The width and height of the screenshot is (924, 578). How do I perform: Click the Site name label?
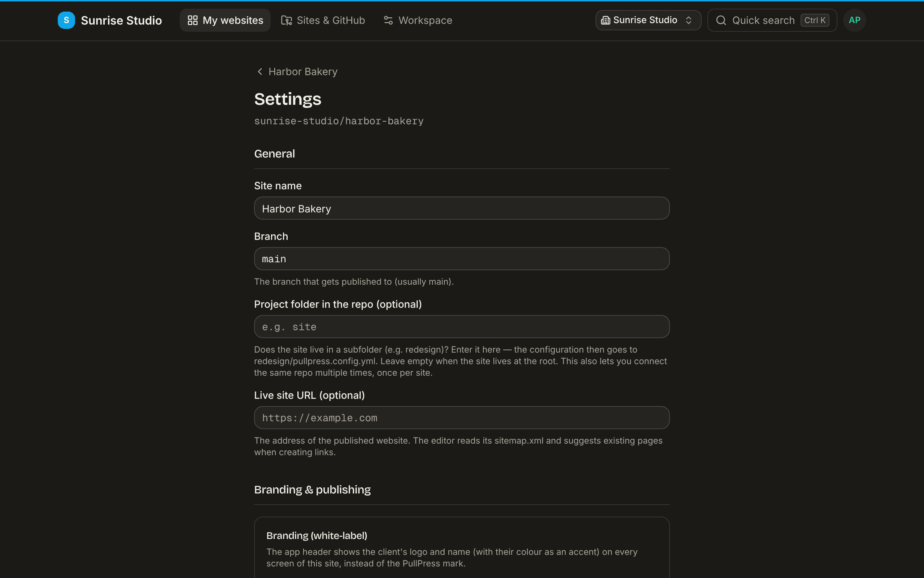tap(278, 186)
